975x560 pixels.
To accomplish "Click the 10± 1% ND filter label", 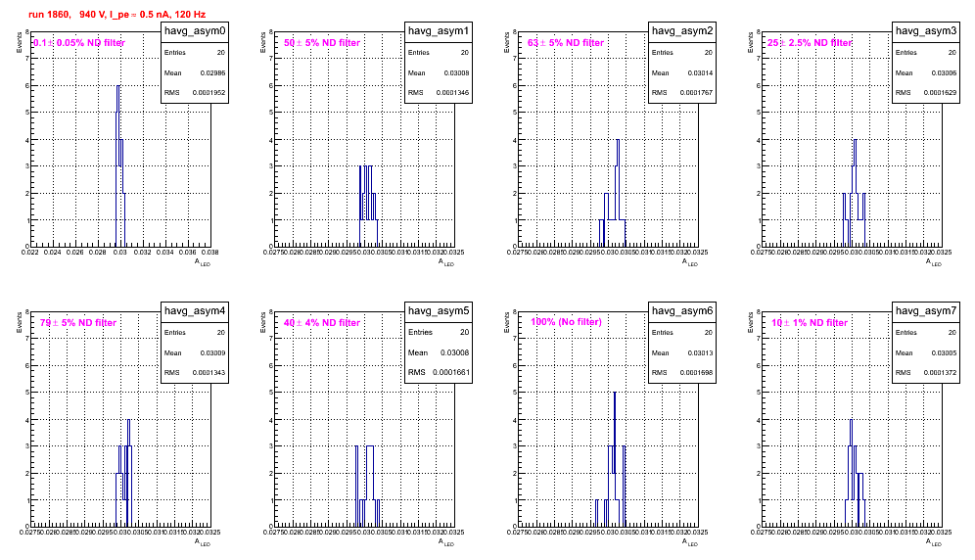I will 810,323.
